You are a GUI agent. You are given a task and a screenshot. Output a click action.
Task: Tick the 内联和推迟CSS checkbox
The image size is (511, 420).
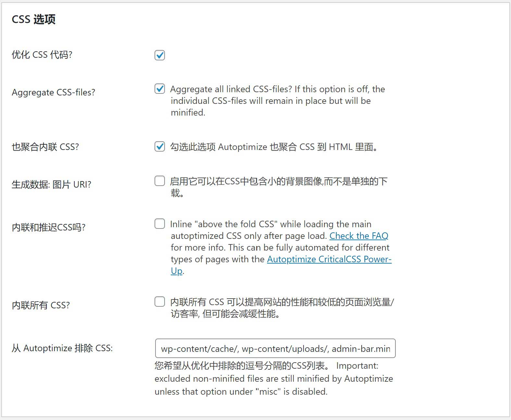click(x=160, y=224)
